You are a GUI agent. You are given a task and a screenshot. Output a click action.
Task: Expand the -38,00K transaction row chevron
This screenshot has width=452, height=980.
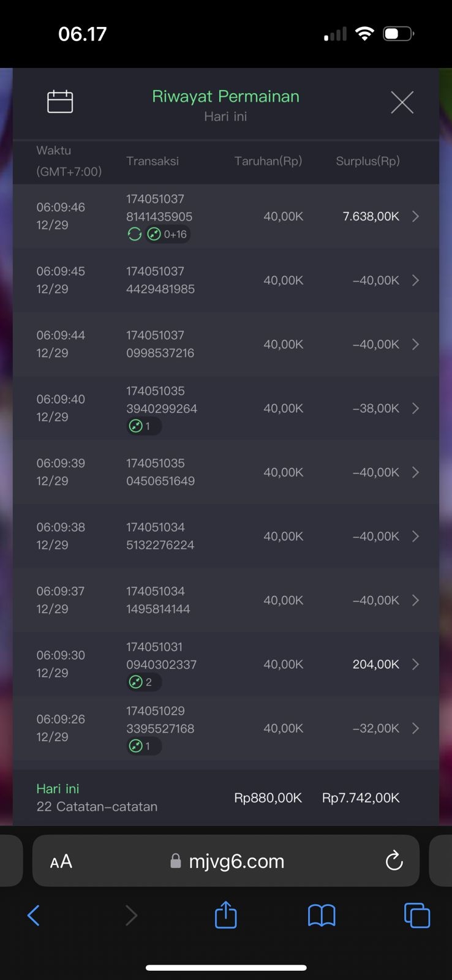coord(415,408)
